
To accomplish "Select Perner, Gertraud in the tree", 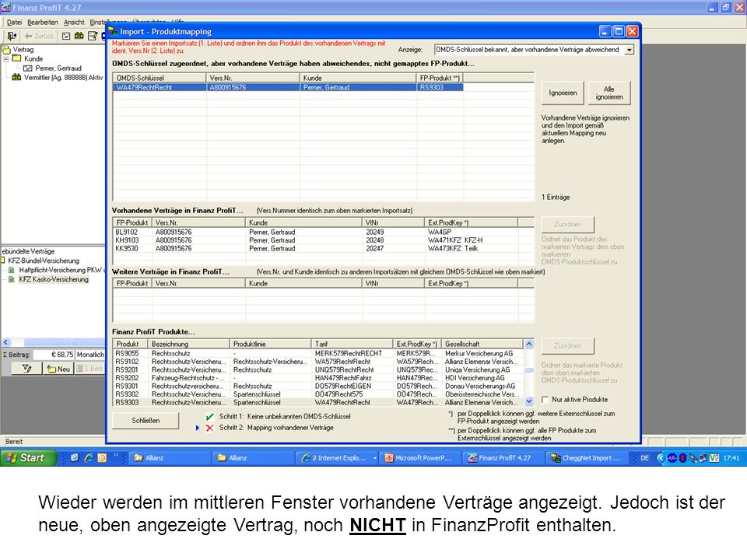I will point(58,68).
